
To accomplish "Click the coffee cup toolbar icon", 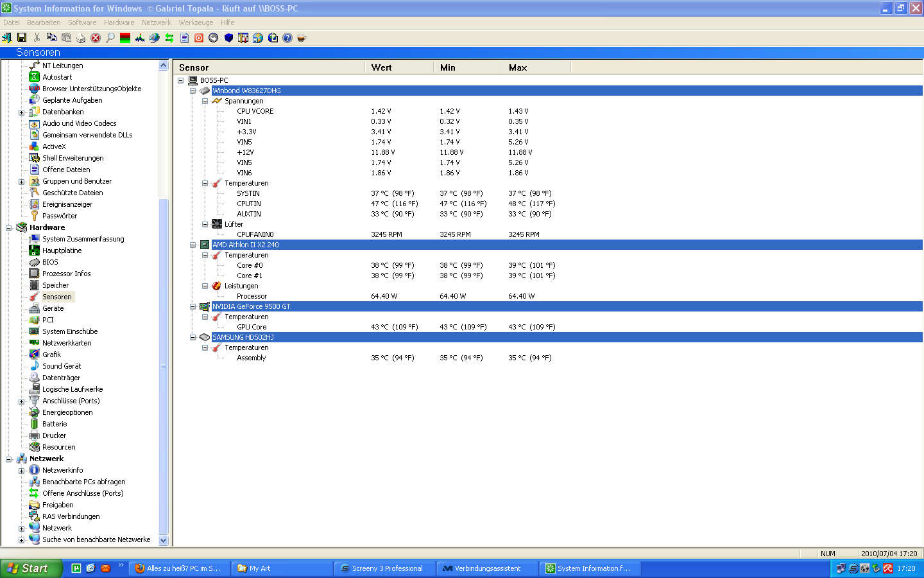I will [302, 38].
